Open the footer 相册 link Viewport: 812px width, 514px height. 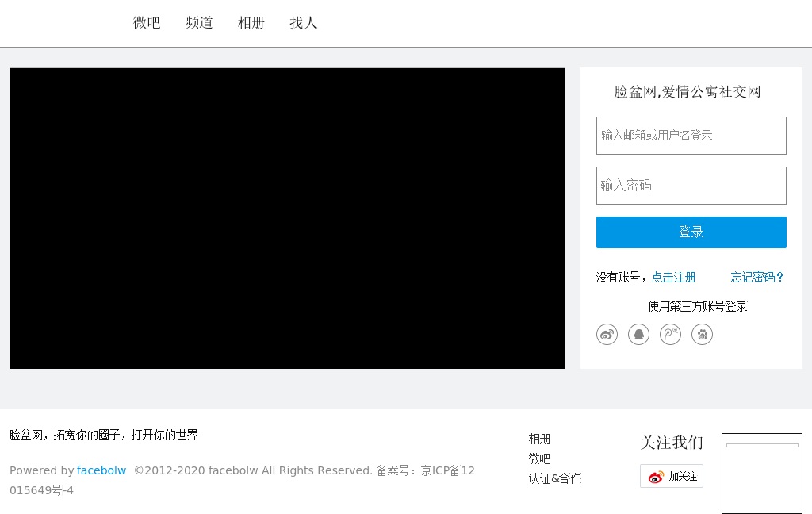539,439
